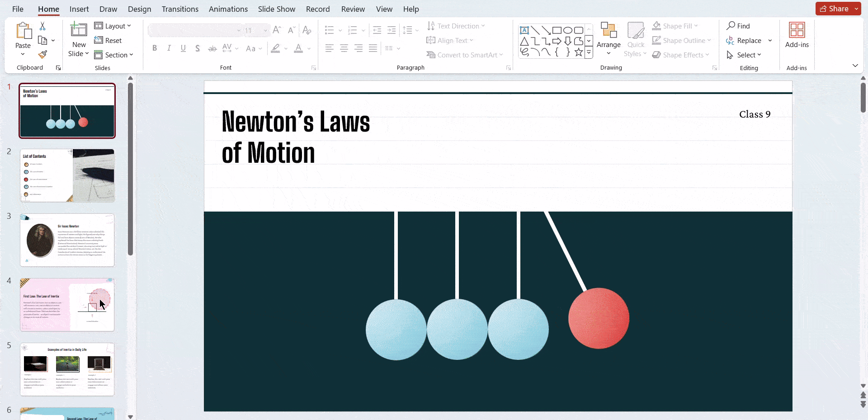Click the slide panel vertical scrollbar
This screenshot has width=868, height=420.
tap(130, 170)
